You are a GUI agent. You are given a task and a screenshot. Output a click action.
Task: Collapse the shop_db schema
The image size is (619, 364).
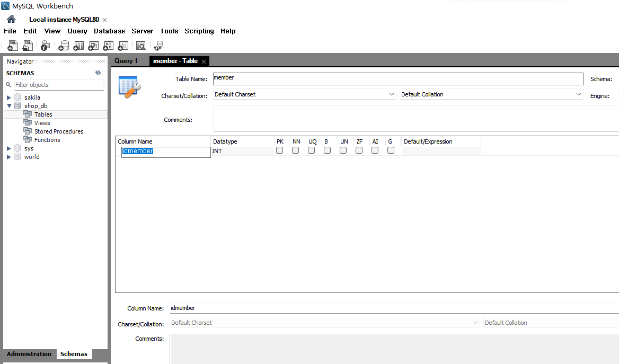pos(8,106)
